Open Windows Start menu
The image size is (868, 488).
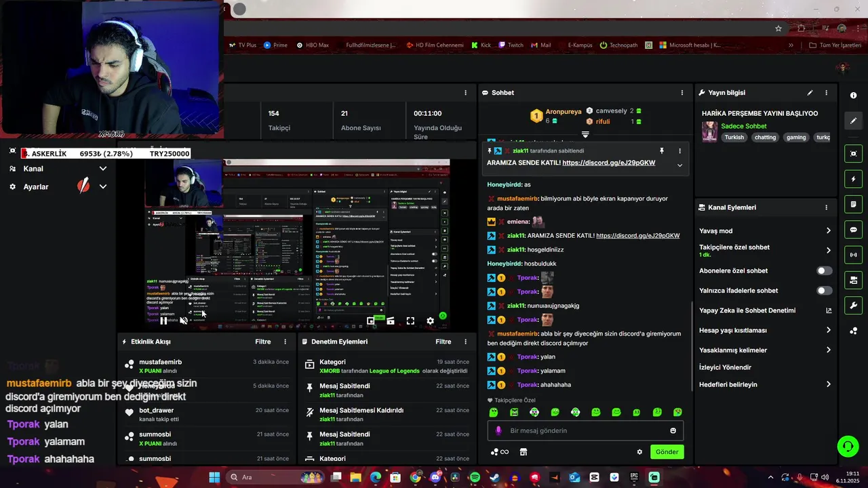[x=214, y=477]
